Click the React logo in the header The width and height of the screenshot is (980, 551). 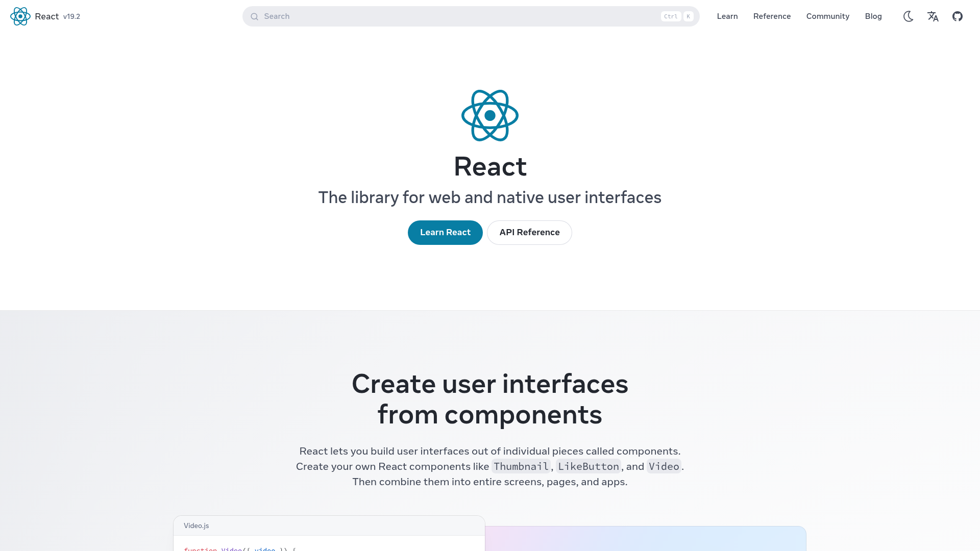coord(20,16)
